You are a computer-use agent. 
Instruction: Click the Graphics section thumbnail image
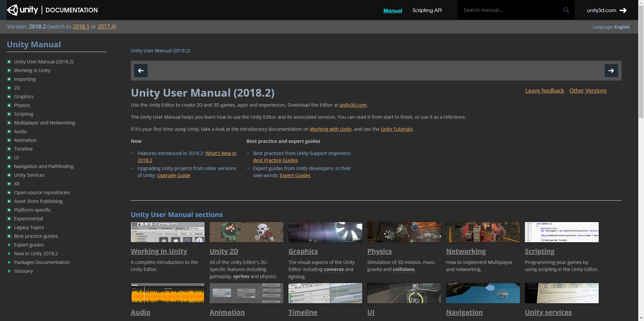click(325, 232)
